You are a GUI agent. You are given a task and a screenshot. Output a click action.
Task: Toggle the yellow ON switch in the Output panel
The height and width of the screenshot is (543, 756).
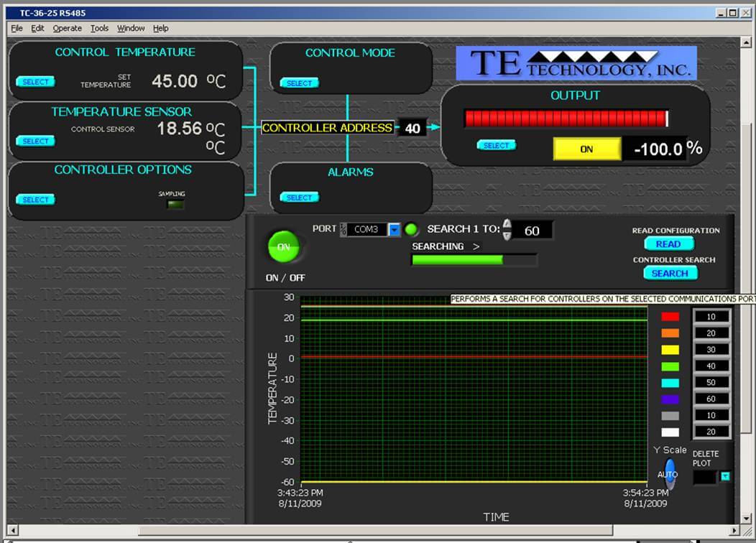[587, 149]
